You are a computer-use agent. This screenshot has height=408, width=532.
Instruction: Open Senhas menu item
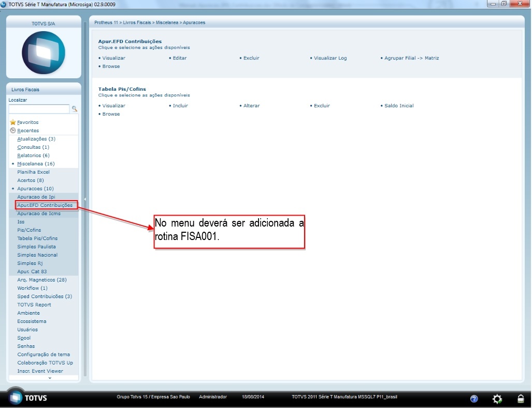[26, 346]
